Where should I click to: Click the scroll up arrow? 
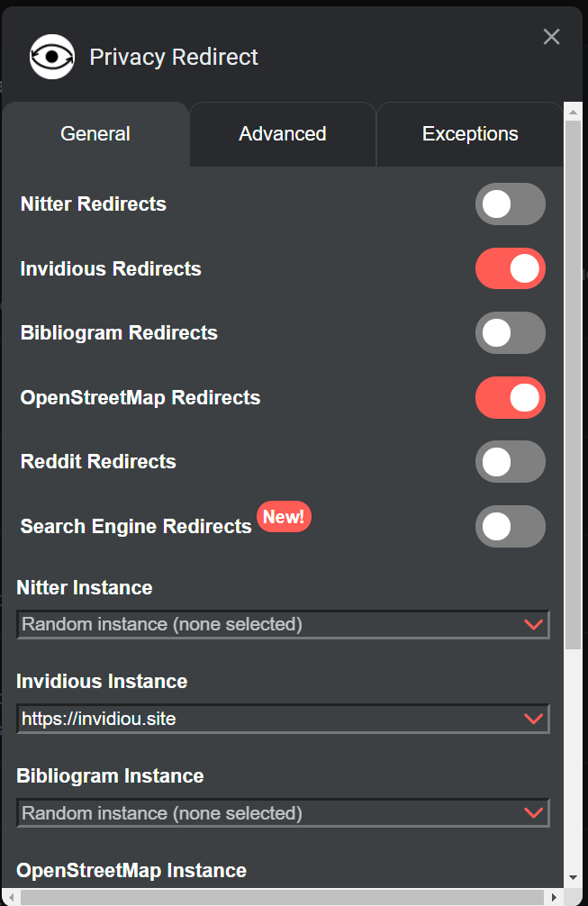[573, 112]
